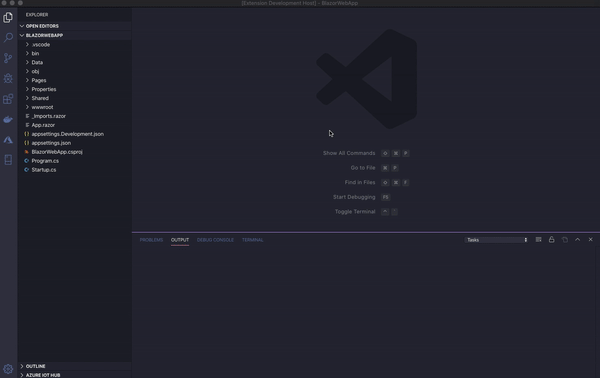This screenshot has width=600, height=378.
Task: Open the Extensions view
Action: click(8, 99)
